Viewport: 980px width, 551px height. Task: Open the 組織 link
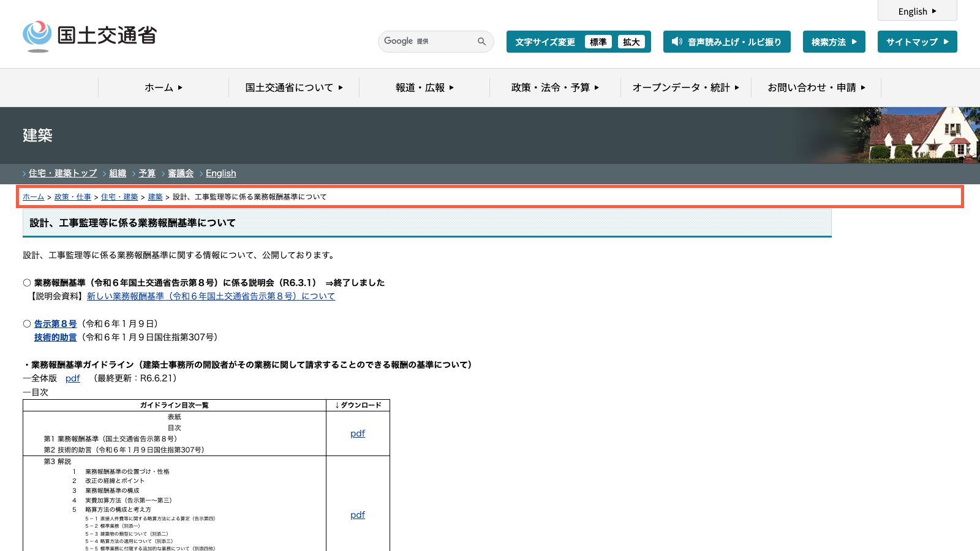click(x=118, y=173)
